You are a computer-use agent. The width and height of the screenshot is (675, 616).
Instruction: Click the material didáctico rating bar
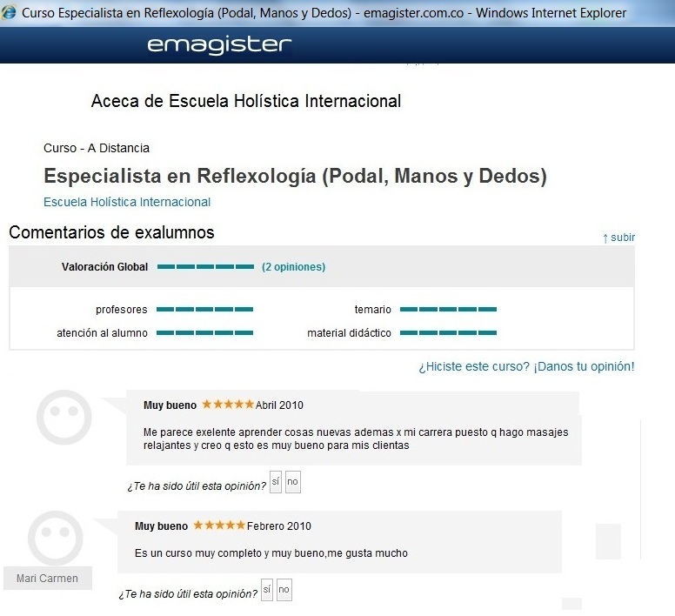click(448, 332)
